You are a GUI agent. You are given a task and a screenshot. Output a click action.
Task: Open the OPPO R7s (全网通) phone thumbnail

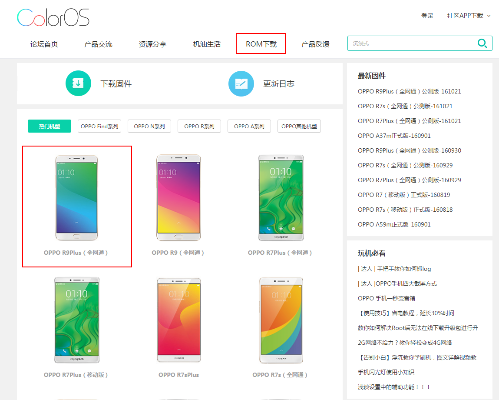pyautogui.click(x=281, y=320)
